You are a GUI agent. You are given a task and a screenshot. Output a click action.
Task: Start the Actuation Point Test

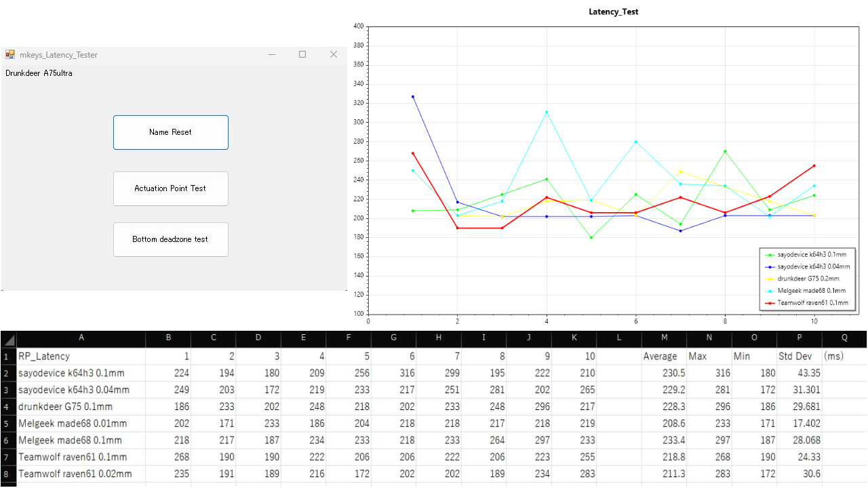(x=171, y=188)
